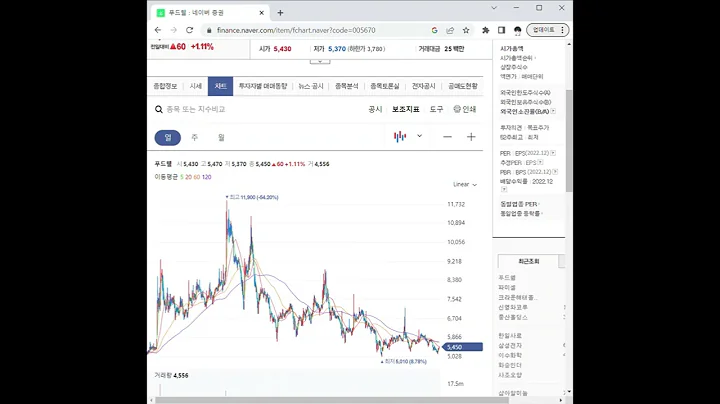Click the horizontal page scrollbar
The height and width of the screenshot is (404, 720).
tap(331, 400)
